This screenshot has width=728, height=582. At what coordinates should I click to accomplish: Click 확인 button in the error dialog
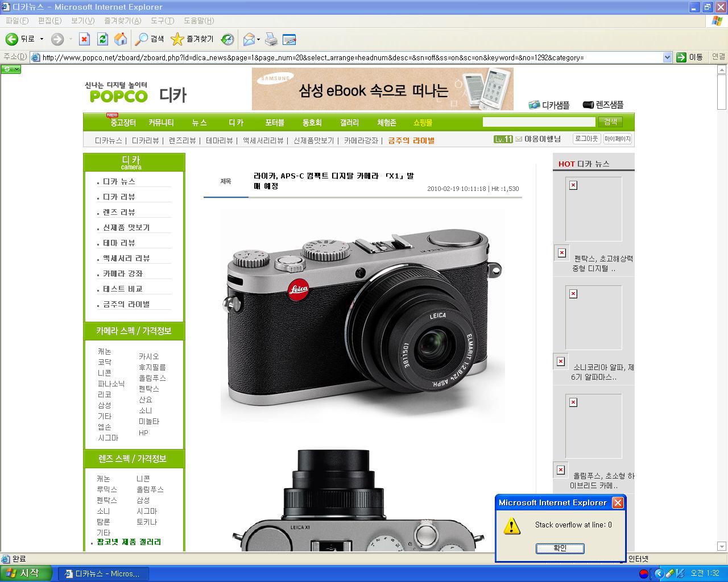pyautogui.click(x=560, y=548)
